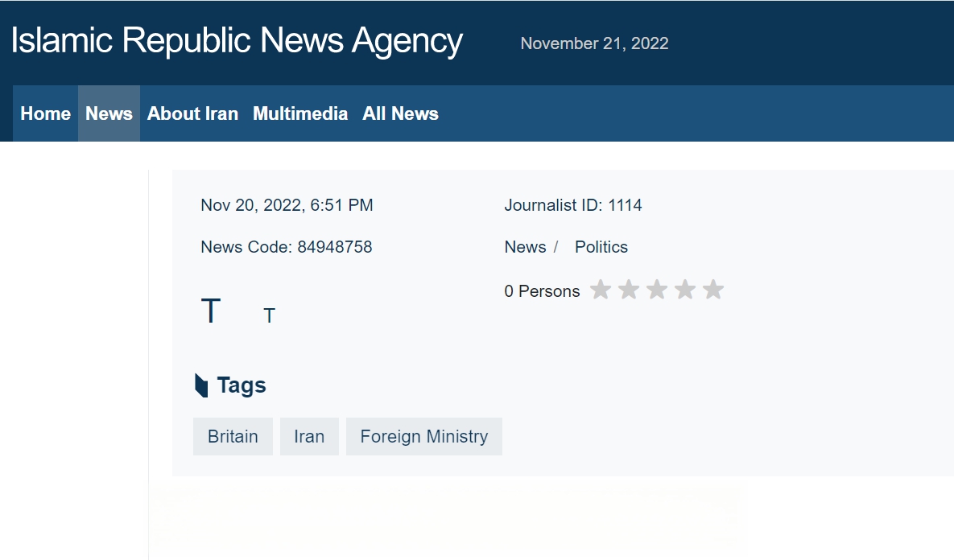
Task: Click the Journalist ID 1114 text
Action: click(x=573, y=205)
